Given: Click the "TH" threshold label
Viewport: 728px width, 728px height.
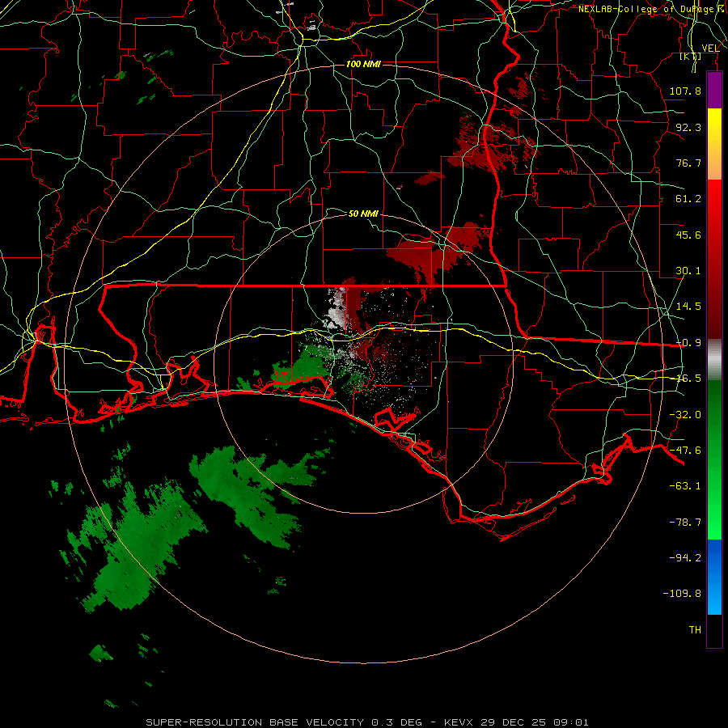Looking at the screenshot, I should click(695, 630).
